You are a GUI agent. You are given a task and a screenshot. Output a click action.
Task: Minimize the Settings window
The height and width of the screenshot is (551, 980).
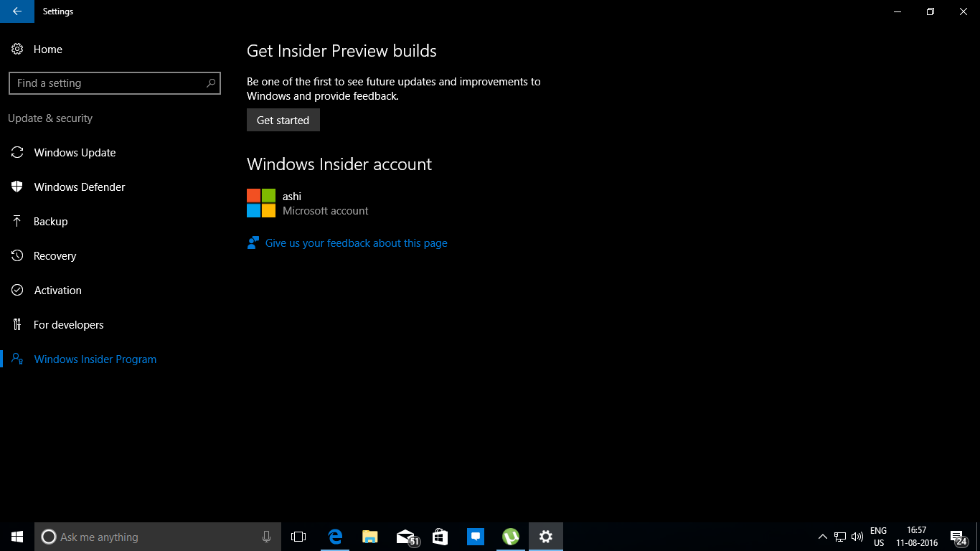coord(897,11)
